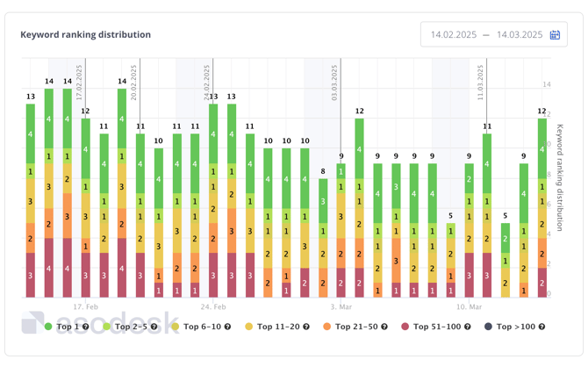Select end date 14.03.2025 in range picker

click(520, 35)
